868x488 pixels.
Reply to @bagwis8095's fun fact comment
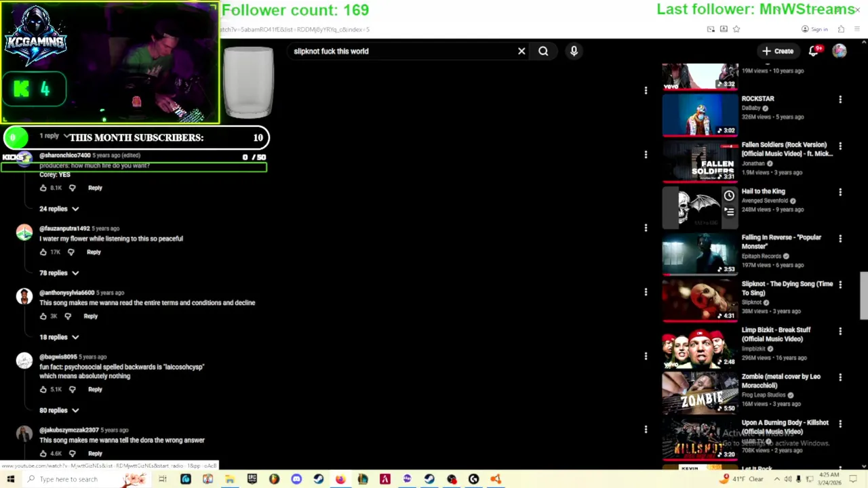pyautogui.click(x=95, y=389)
